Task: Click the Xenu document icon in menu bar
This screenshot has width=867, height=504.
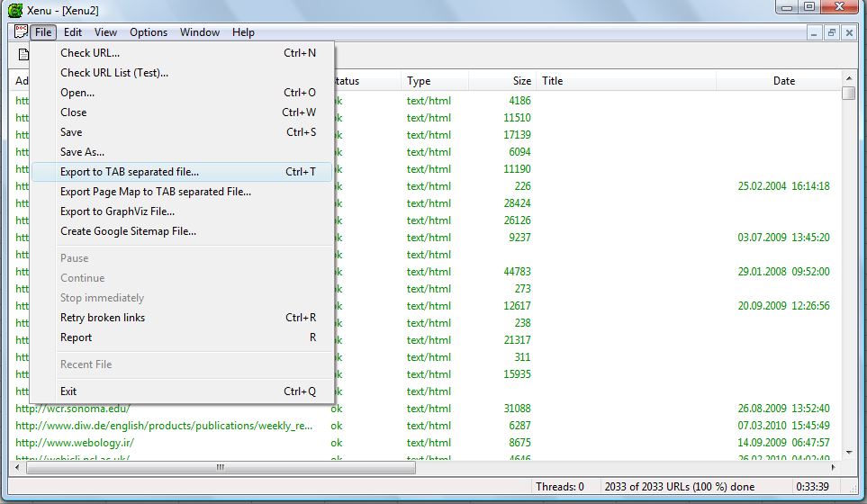Action: [21, 32]
